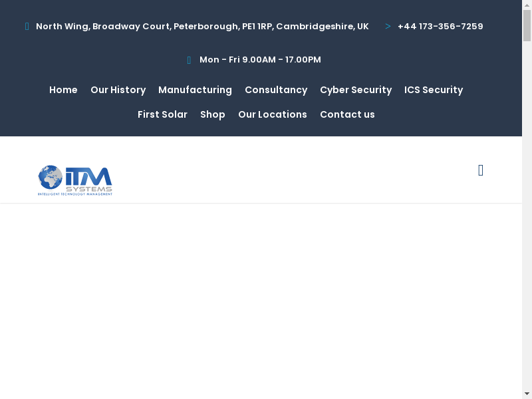Open the mobile menu icon right of logo

click(481, 170)
